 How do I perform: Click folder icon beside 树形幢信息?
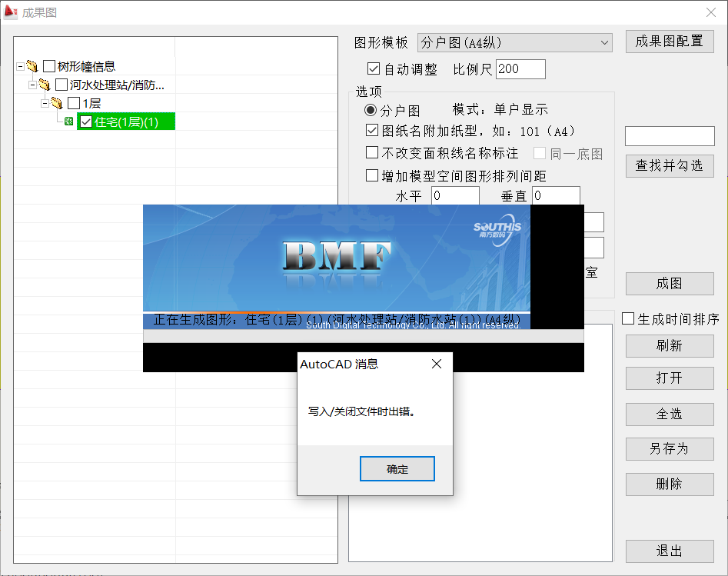pos(32,66)
